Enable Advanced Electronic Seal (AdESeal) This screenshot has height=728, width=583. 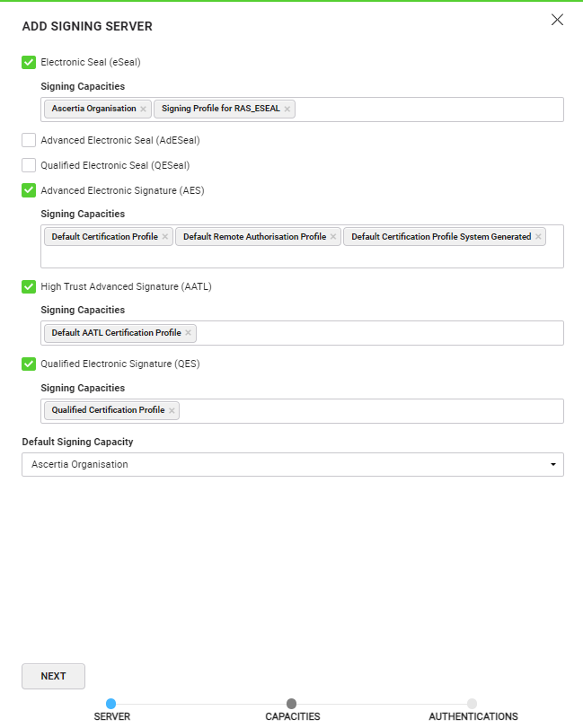(x=29, y=140)
